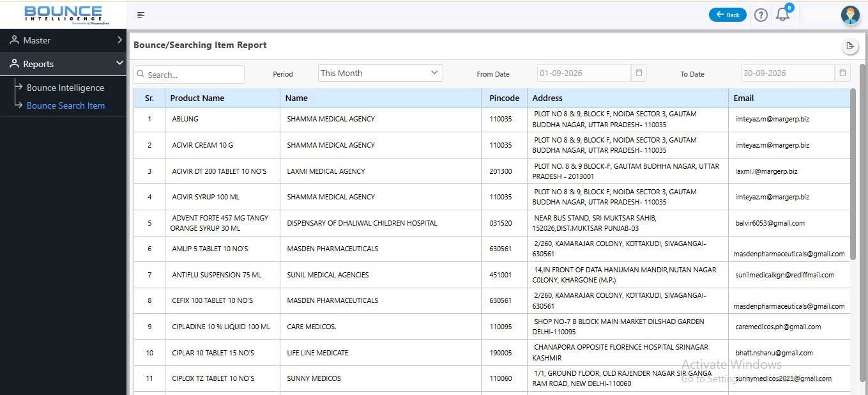This screenshot has width=868, height=395.
Task: Toggle the sidebar hamburger menu icon
Action: (141, 15)
